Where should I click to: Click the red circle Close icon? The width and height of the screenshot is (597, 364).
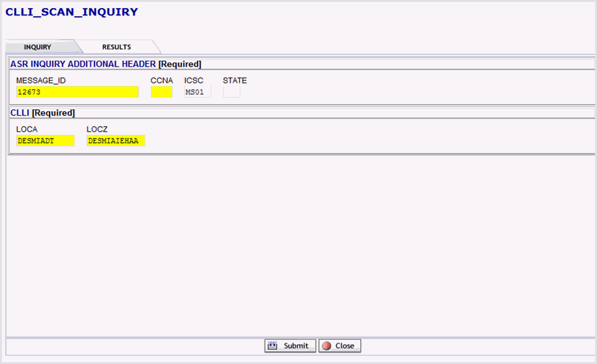pos(326,346)
